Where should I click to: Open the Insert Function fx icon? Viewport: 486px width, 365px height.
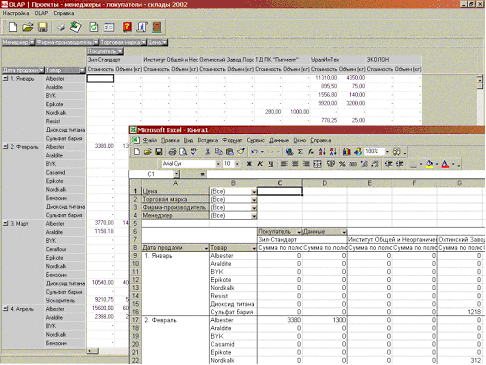(x=311, y=152)
